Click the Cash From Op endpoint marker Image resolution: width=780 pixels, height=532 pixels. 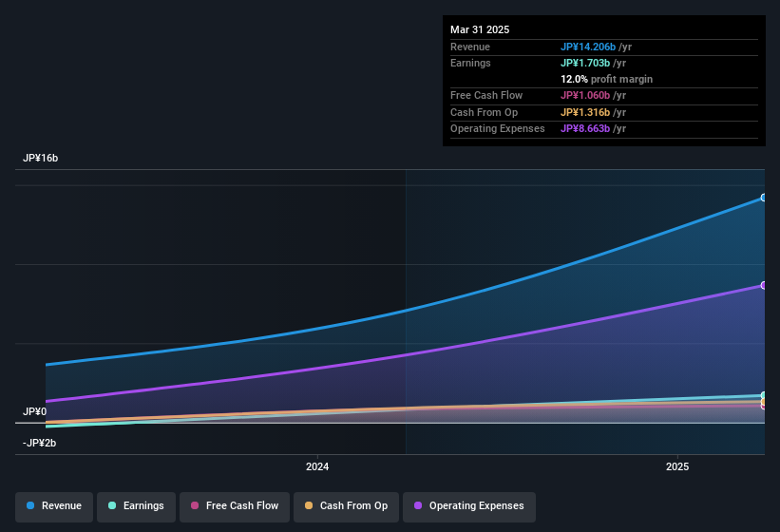click(764, 401)
